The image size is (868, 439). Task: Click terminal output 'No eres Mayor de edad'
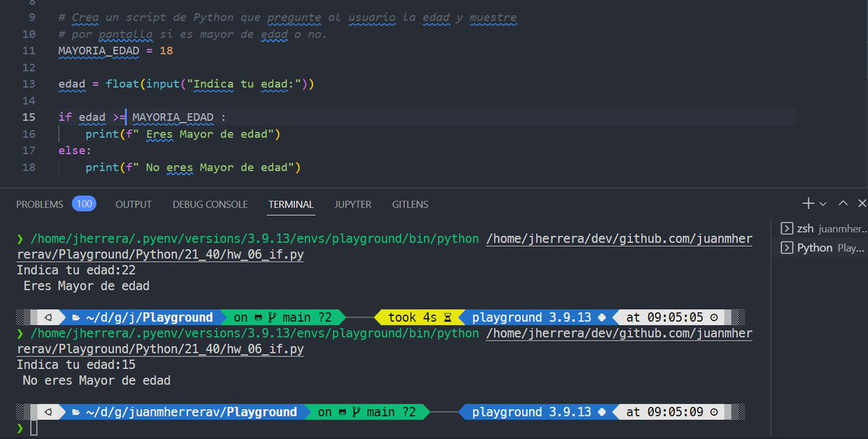[96, 380]
